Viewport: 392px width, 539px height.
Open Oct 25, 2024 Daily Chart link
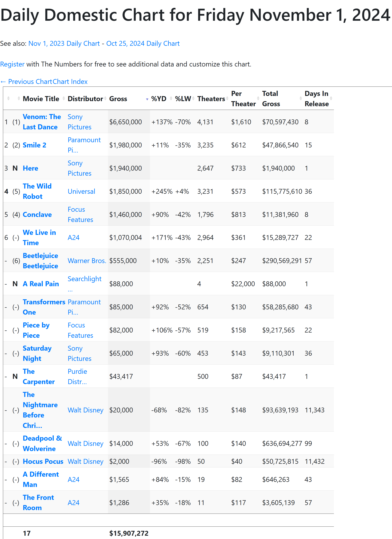143,44
